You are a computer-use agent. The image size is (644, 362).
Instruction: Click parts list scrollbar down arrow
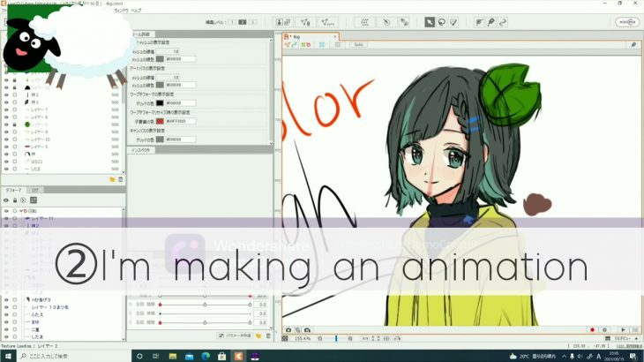click(x=124, y=172)
